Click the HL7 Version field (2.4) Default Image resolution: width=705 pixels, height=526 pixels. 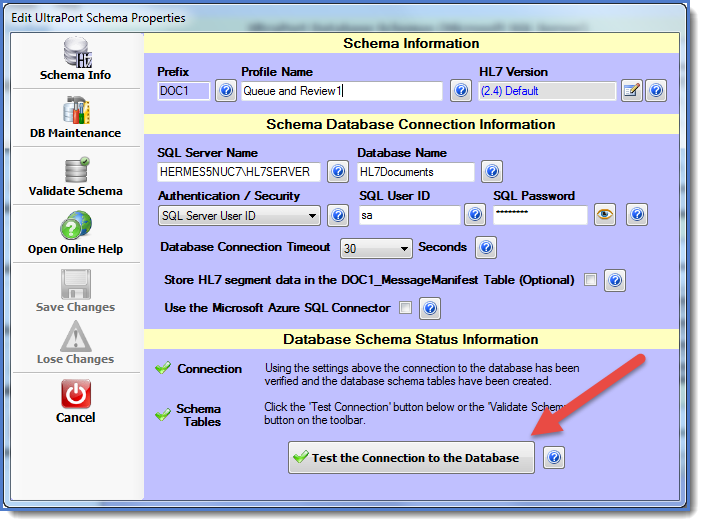pyautogui.click(x=547, y=91)
